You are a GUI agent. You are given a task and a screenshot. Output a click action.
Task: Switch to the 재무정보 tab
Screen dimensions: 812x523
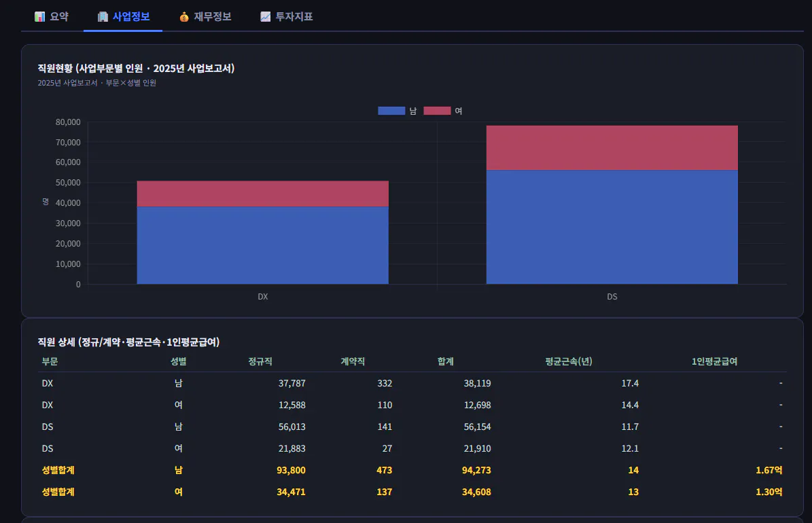coord(205,16)
